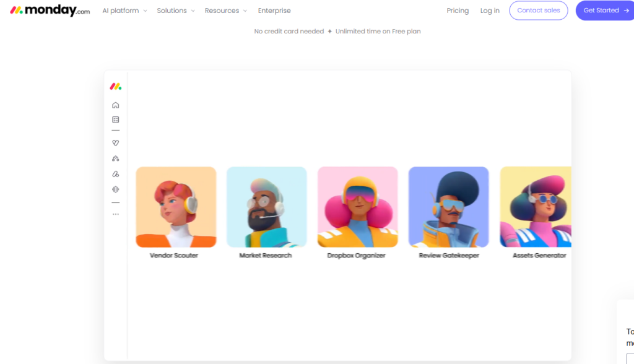
Task: Click the Get Started button
Action: pos(605,11)
